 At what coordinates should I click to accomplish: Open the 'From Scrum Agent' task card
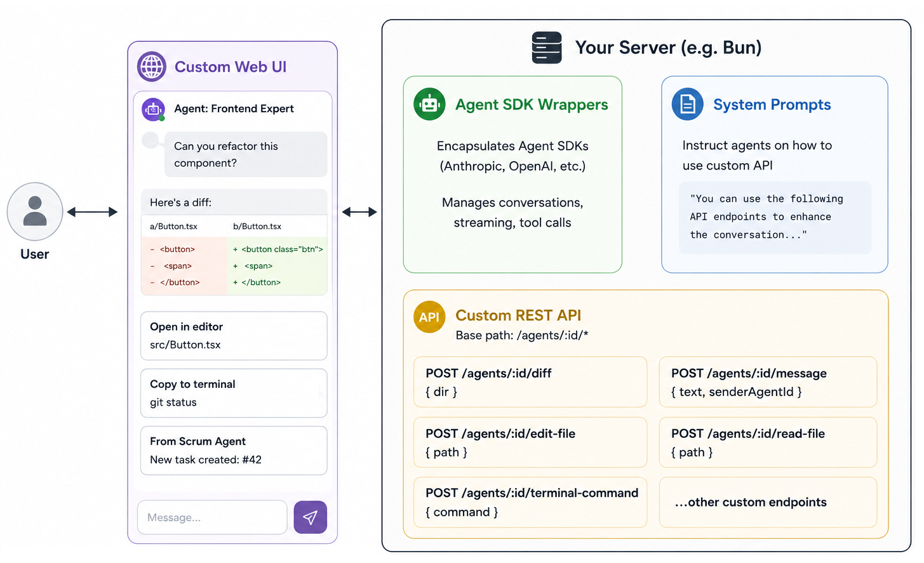[x=234, y=451]
